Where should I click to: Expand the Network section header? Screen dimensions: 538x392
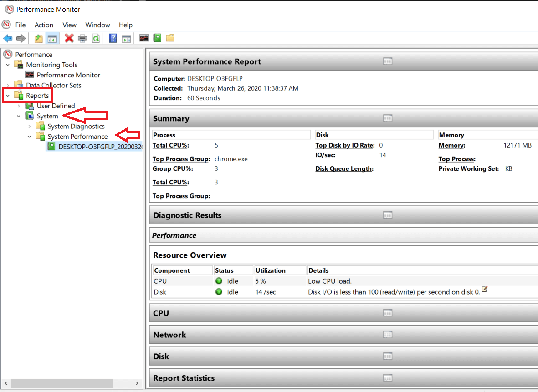pos(169,335)
